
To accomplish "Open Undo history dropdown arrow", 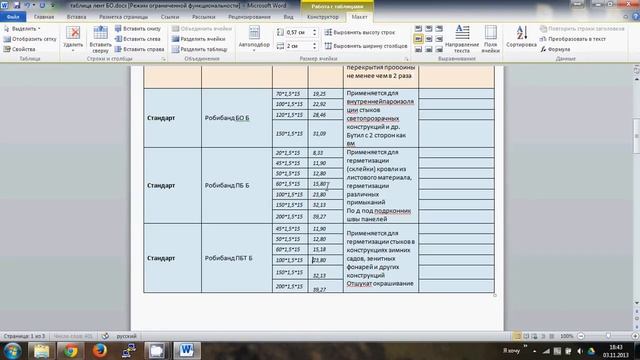I will [33, 5].
